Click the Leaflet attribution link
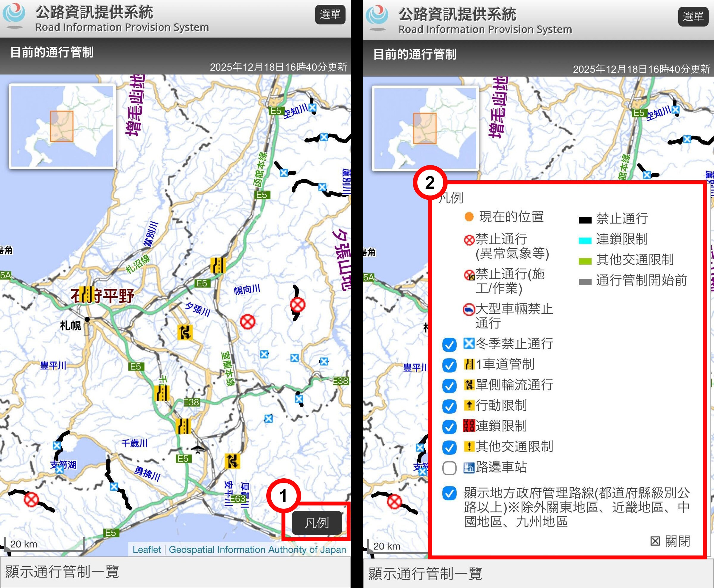Viewport: 714px width, 588px height. point(147,549)
